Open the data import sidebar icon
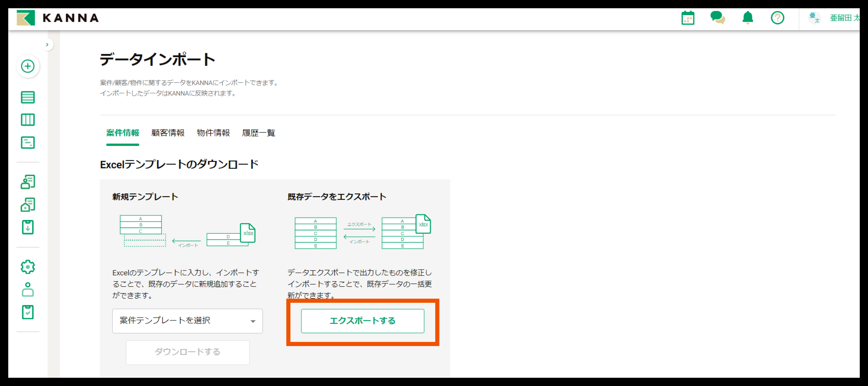The image size is (868, 386). click(28, 227)
